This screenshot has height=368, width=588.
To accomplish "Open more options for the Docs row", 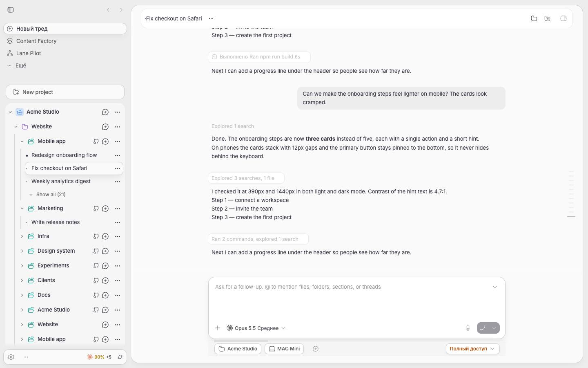I will [118, 295].
